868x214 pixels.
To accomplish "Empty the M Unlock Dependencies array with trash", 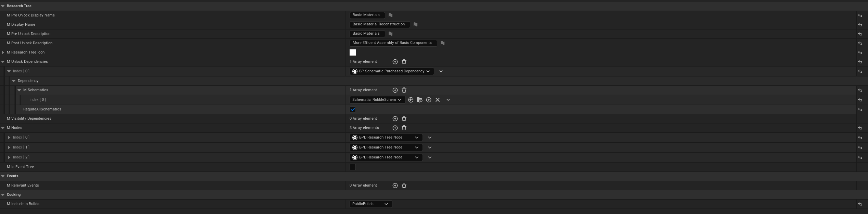I will coord(404,62).
